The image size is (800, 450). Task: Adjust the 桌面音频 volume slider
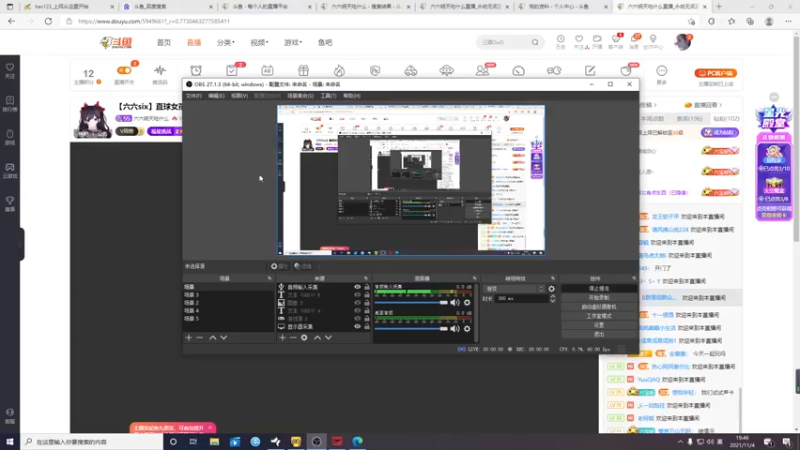[x=411, y=329]
